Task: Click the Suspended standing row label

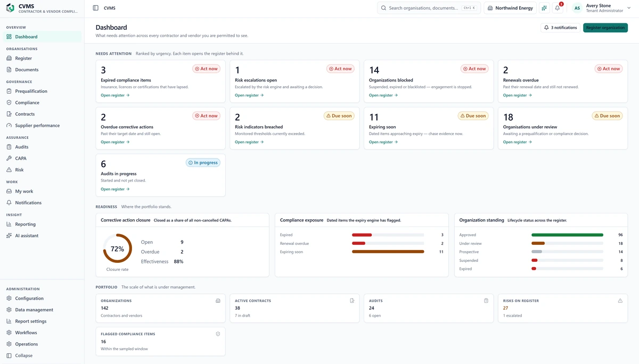Action: [x=469, y=260]
